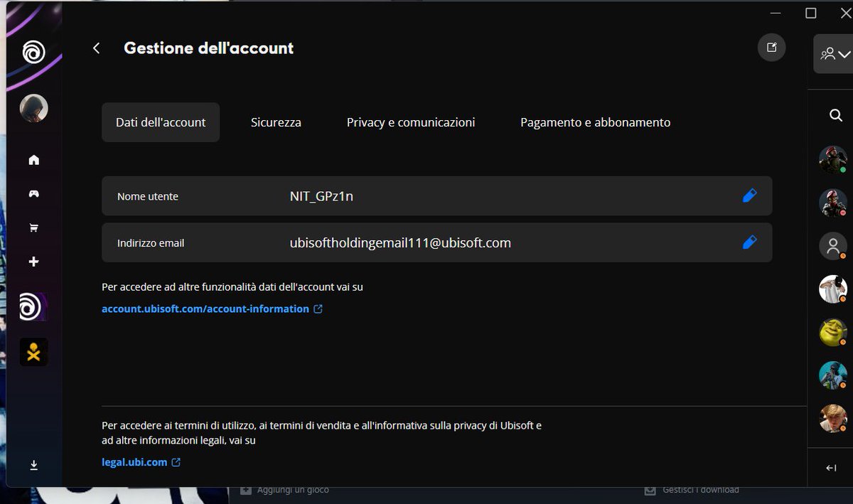The image size is (853, 504).
Task: Open the Pagamento e abbonamento tab
Action: click(596, 122)
